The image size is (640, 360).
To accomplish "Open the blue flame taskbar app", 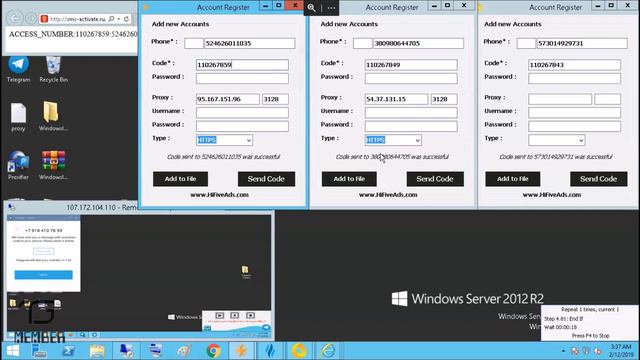I will (270, 351).
